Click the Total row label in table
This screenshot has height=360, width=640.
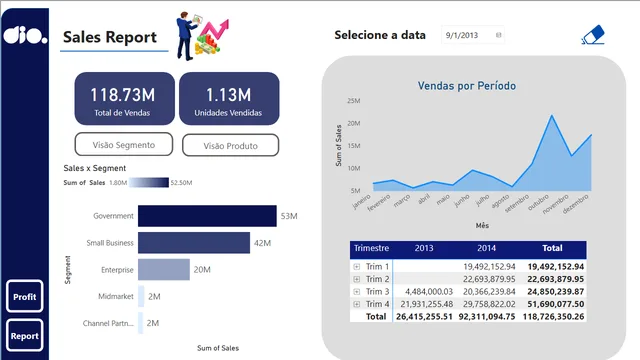point(376,317)
